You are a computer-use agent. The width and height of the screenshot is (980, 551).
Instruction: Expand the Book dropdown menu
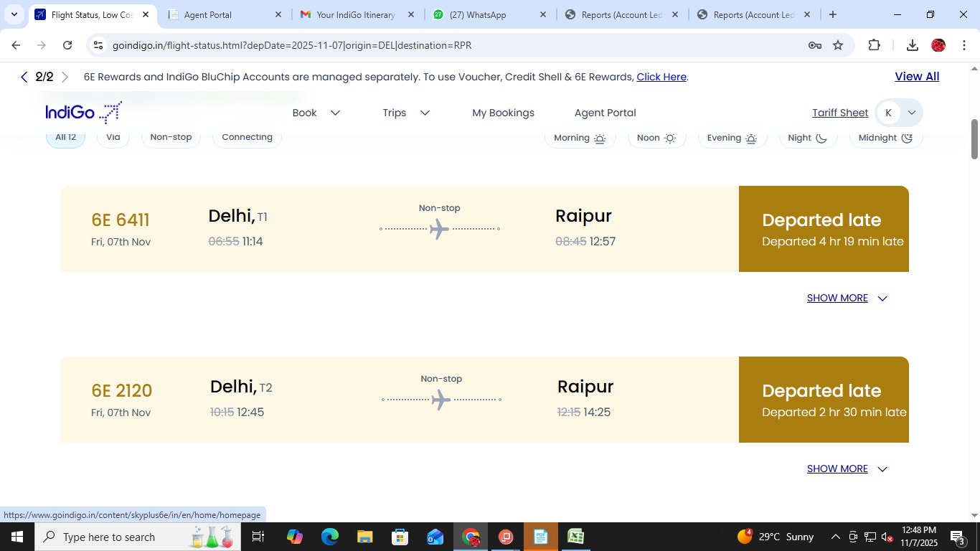(316, 113)
